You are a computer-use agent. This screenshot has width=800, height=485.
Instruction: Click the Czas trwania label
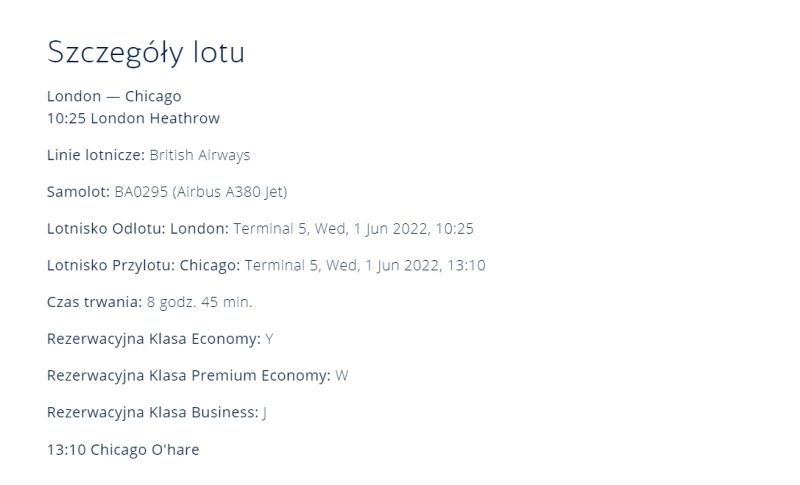click(x=94, y=302)
